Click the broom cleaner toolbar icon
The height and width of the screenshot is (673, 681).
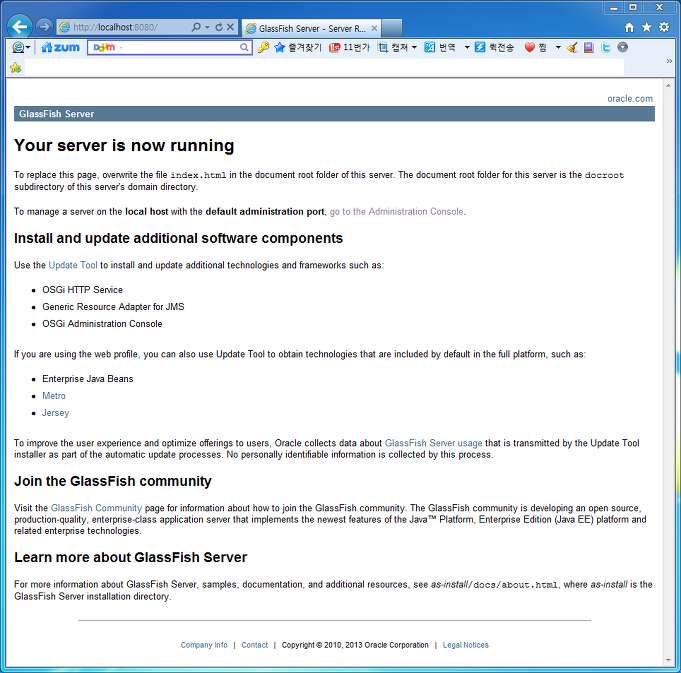click(x=572, y=47)
